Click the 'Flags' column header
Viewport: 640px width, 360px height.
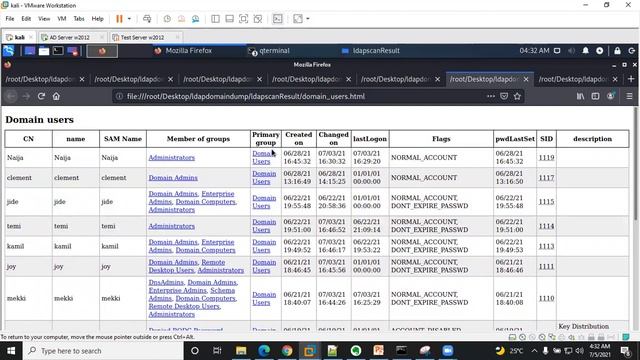coord(441,139)
